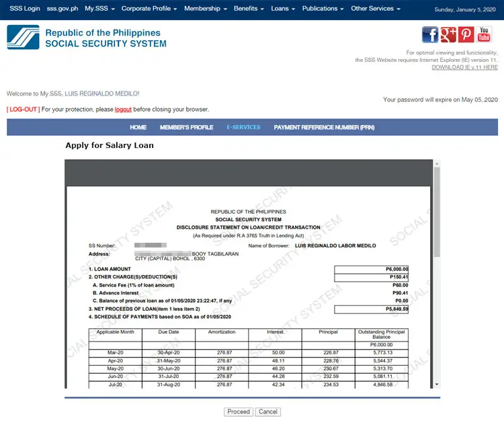Switch to MEMBER'S PROFILE tab
The width and height of the screenshot is (504, 427).
click(x=186, y=127)
